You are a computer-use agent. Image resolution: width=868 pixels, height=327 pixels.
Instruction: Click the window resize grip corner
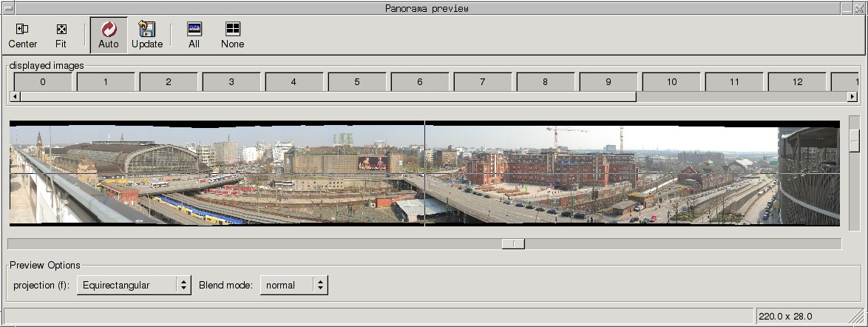pyautogui.click(x=856, y=317)
